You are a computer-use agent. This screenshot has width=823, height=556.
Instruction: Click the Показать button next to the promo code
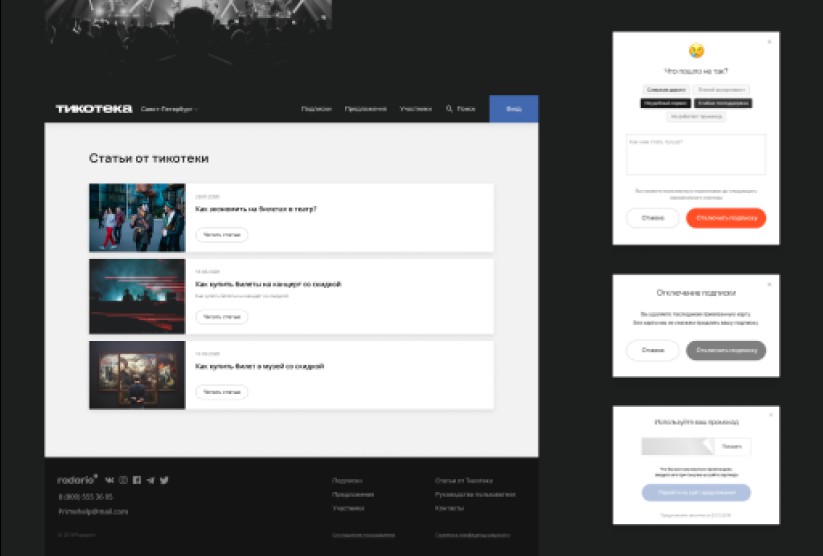(x=732, y=446)
